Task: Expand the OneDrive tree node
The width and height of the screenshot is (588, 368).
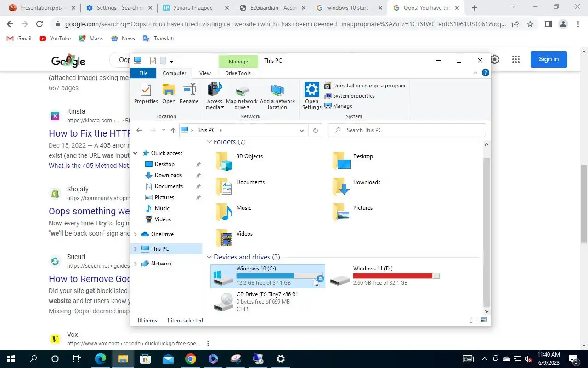Action: tap(136, 234)
